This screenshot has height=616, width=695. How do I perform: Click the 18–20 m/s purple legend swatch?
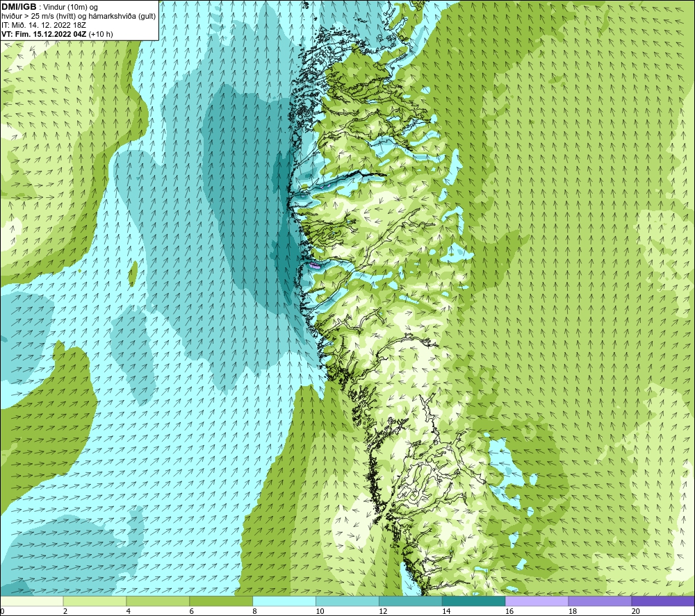pos(600,601)
